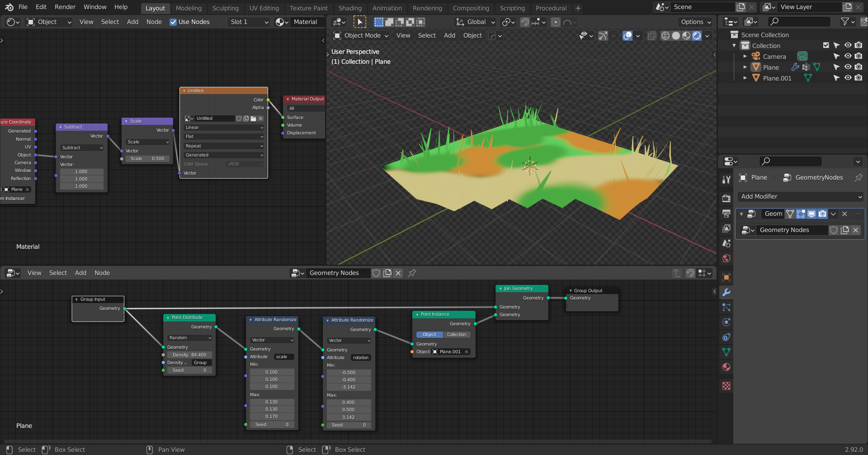Open the Material properties tab icon

[726, 367]
